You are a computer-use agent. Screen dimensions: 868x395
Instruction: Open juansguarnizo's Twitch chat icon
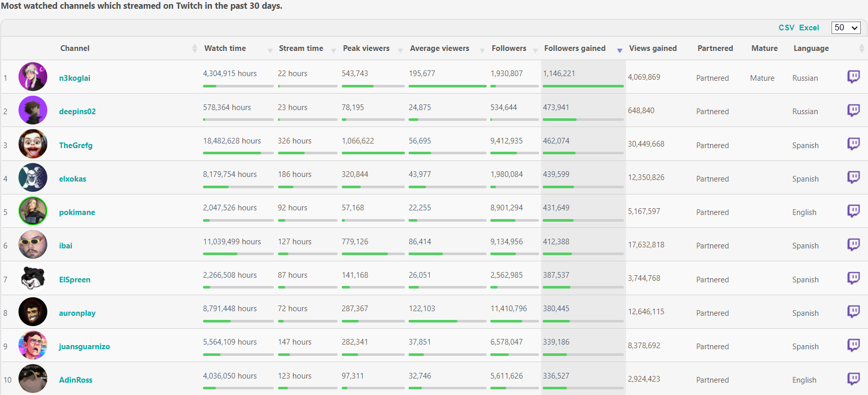pos(853,345)
